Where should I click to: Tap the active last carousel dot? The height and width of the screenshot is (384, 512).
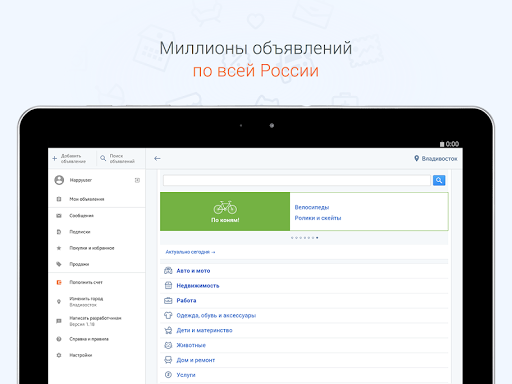[317, 238]
